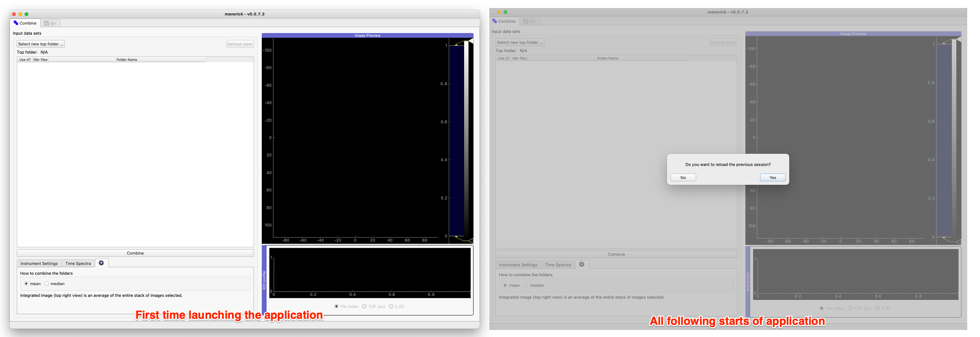Click top white gradient marker in left histogram
The width and height of the screenshot is (980, 337).
click(471, 41)
